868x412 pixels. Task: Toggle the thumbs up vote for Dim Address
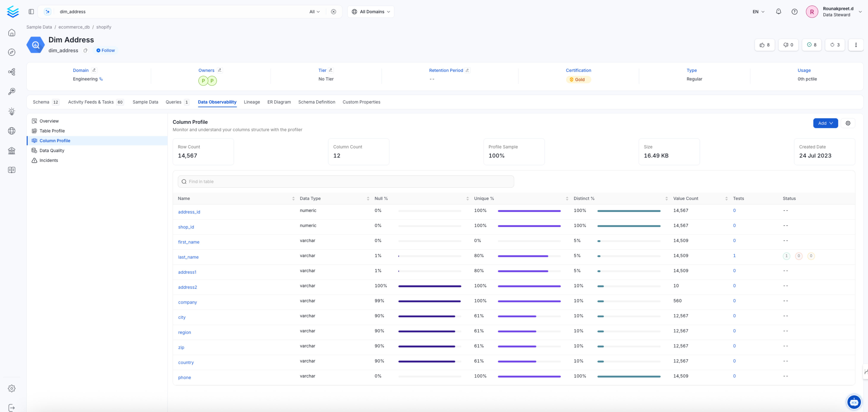pyautogui.click(x=764, y=45)
